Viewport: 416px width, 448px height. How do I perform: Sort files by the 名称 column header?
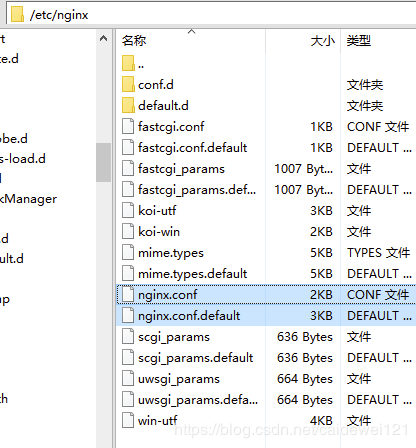tap(191, 41)
